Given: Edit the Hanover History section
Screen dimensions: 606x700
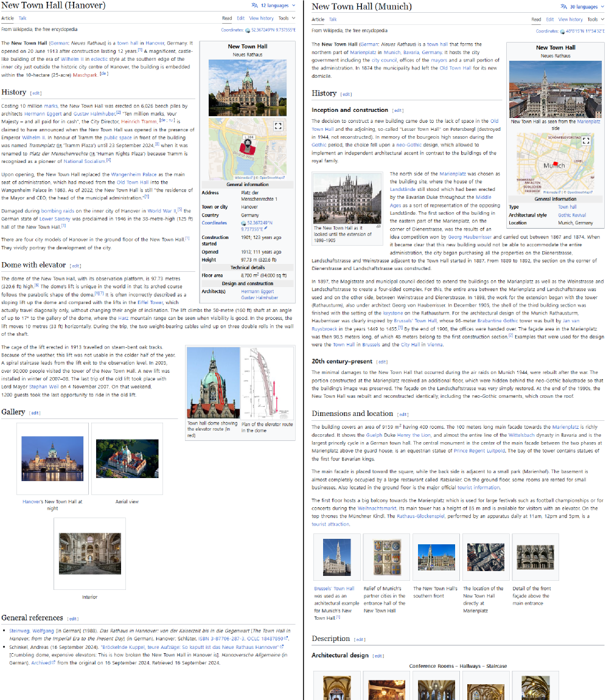Looking at the screenshot, I should click(36, 93).
